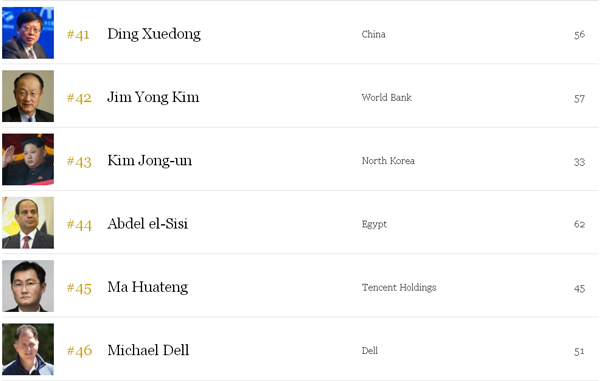600x381 pixels.
Task: Click the #46 rank label
Action: coord(79,351)
